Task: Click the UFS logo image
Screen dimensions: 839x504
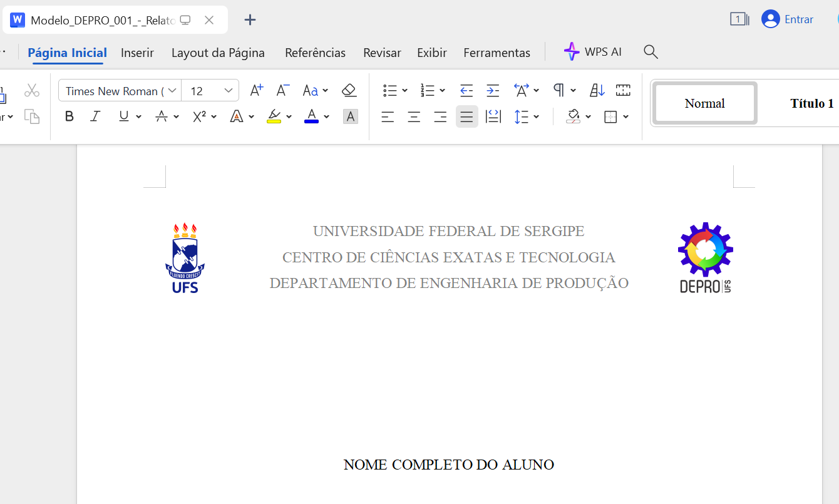Action: (x=185, y=258)
